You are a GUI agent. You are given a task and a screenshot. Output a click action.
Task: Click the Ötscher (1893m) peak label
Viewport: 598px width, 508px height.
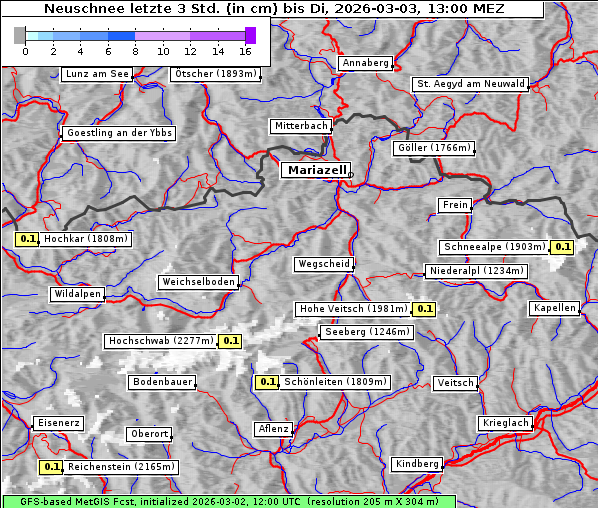(x=215, y=74)
